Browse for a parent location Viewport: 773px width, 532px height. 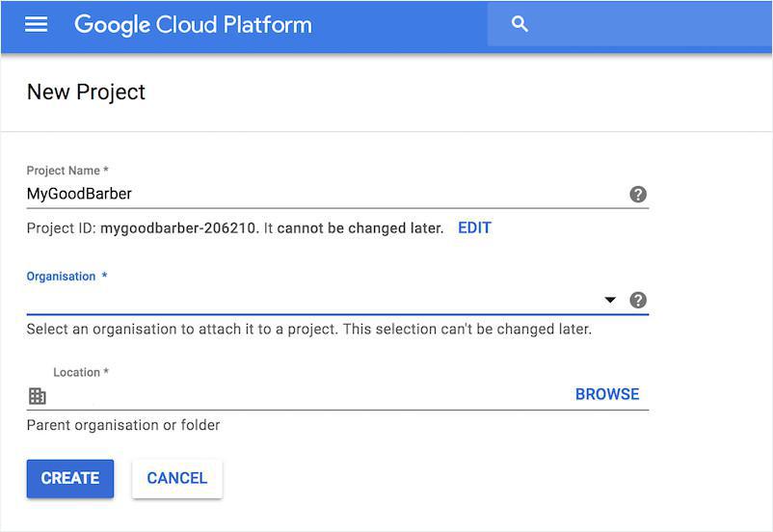(x=607, y=394)
